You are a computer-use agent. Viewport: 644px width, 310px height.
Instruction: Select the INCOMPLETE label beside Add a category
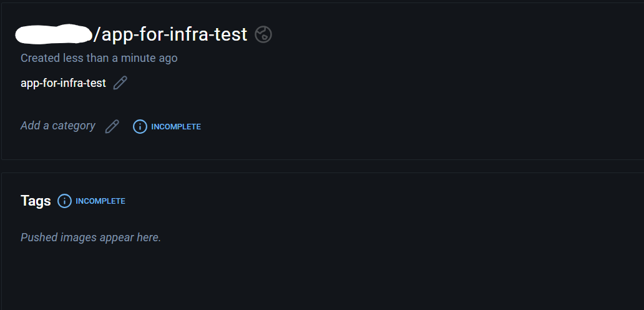click(176, 127)
